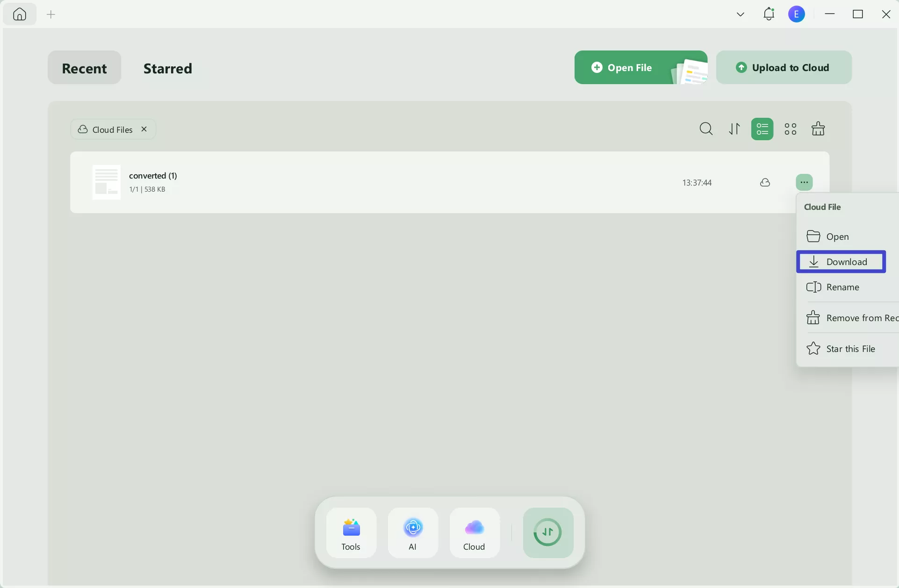
Task: Star this File from the context menu
Action: click(x=851, y=349)
